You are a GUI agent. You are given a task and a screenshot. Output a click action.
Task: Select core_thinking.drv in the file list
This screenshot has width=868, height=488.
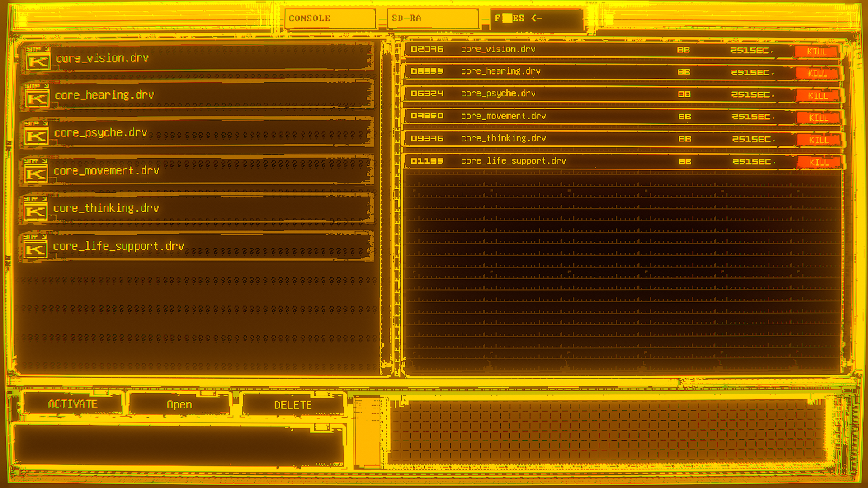(x=196, y=208)
